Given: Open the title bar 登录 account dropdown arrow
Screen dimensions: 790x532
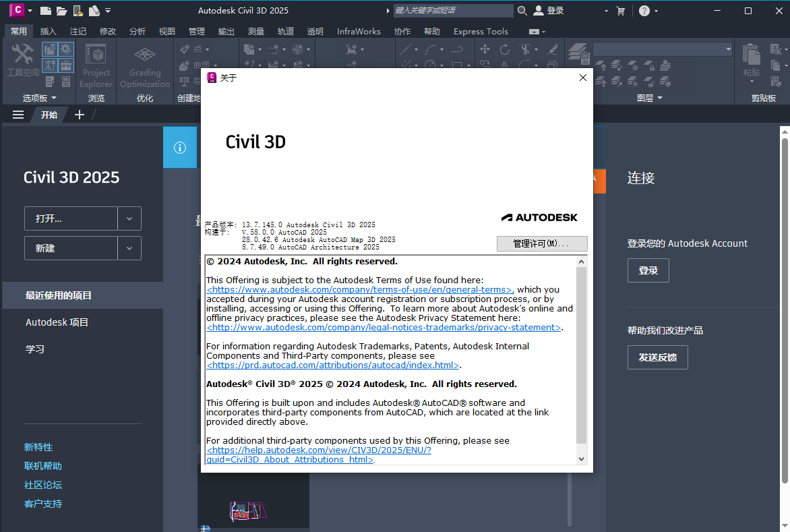Looking at the screenshot, I should click(606, 11).
